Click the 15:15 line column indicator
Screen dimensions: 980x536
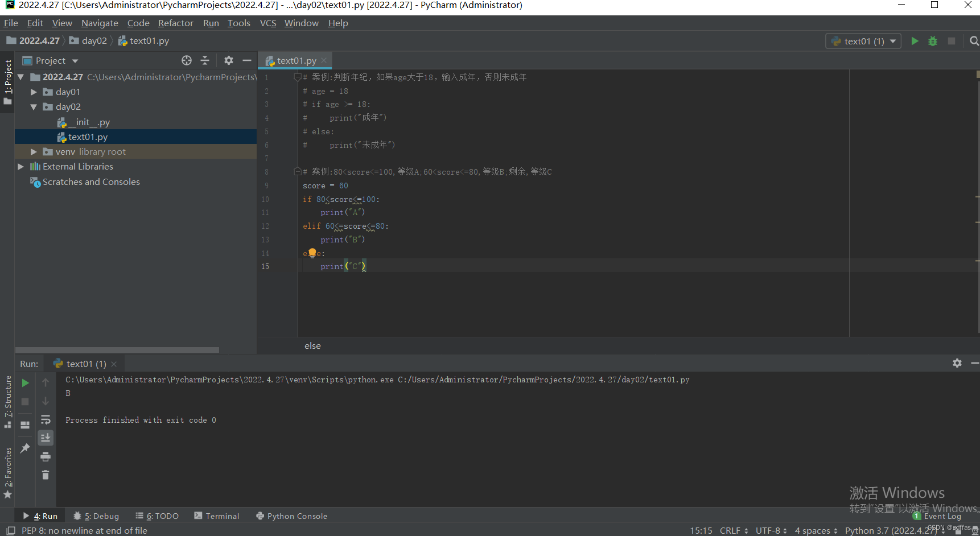(701, 530)
